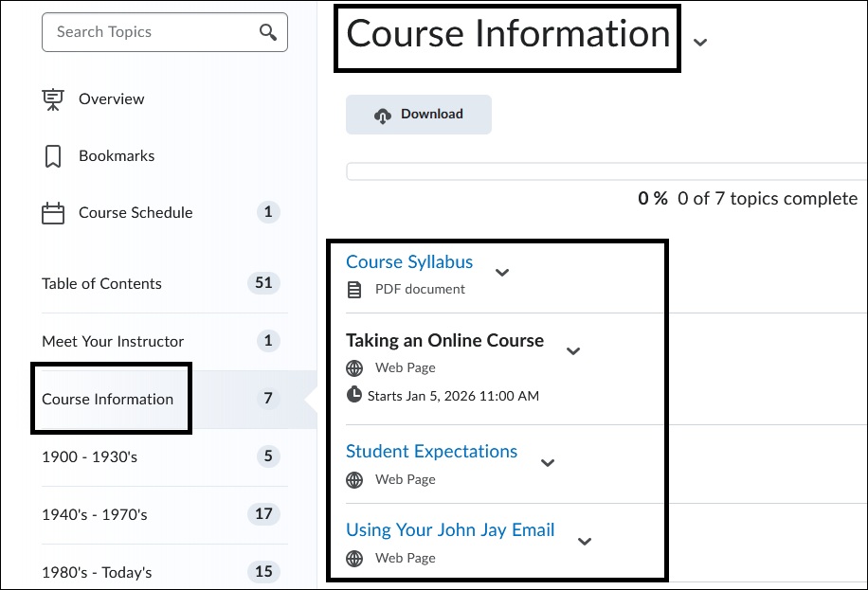Click the download cloud icon on the Download button
The image size is (868, 590).
[x=383, y=114]
